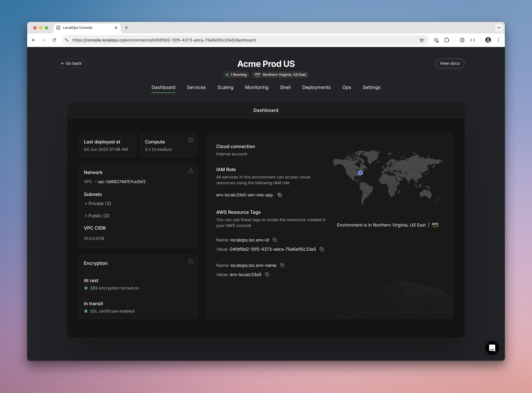Click the browser forward arrow
532x393 pixels.
(x=44, y=40)
